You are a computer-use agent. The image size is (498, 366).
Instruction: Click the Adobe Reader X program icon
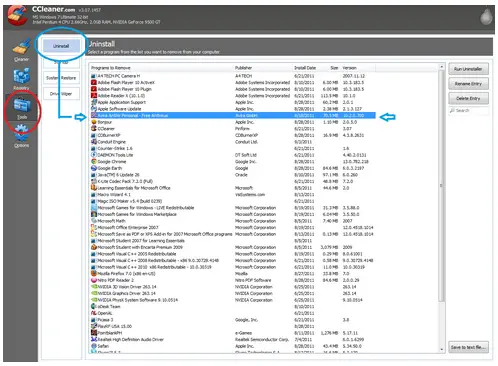coord(94,96)
